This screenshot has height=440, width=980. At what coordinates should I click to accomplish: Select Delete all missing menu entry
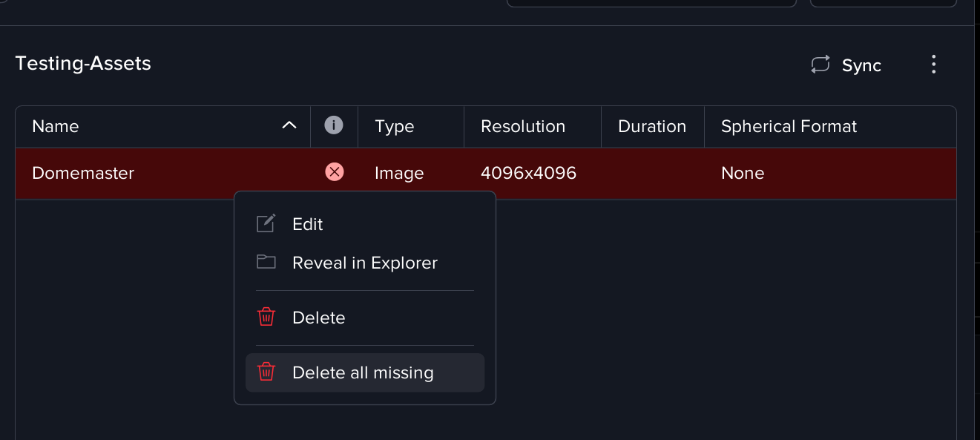(x=363, y=372)
